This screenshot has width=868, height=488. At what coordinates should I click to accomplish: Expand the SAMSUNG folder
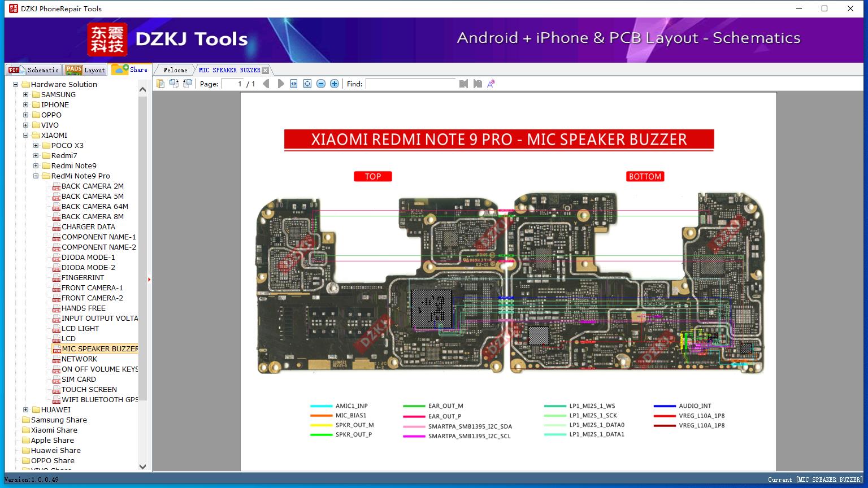click(x=25, y=95)
